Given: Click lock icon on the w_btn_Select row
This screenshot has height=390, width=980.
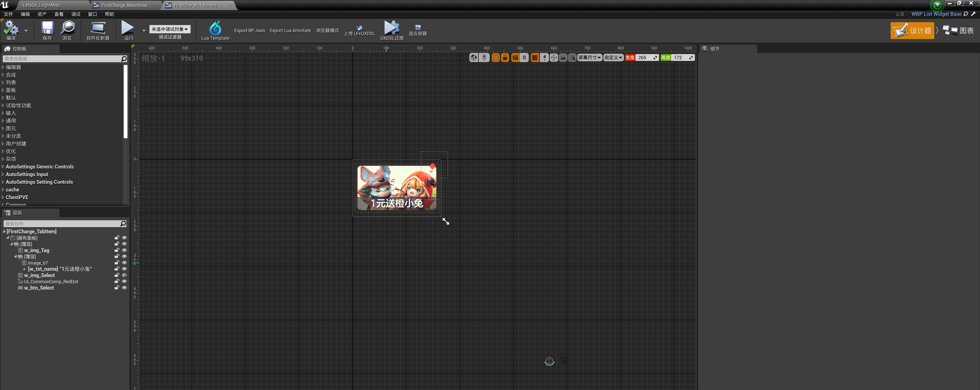Looking at the screenshot, I should [116, 288].
